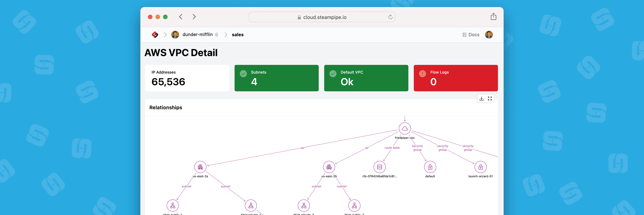Reload the page with the refresh icon
The width and height of the screenshot is (644, 215).
390,17
